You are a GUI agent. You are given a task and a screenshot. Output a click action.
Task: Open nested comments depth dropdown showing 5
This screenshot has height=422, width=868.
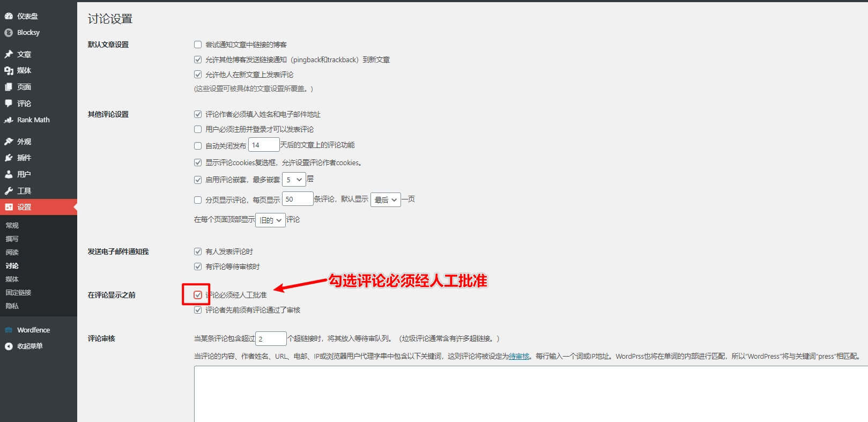point(294,180)
